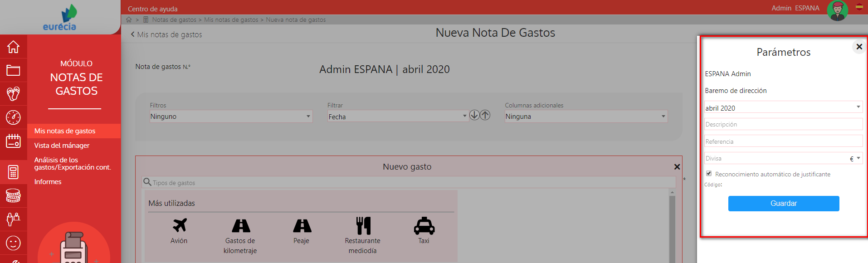868x263 pixels.
Task: Open the abril 2020 period dropdown
Action: point(783,107)
